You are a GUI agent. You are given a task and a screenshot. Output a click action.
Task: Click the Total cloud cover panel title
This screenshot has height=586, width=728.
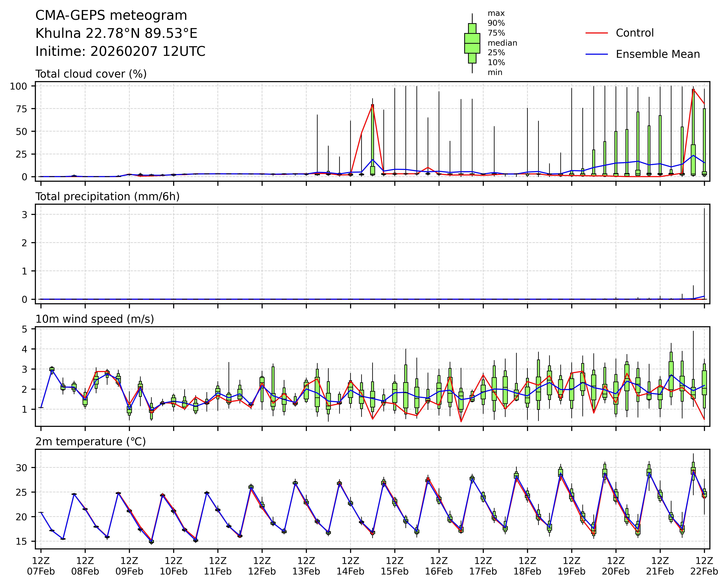tap(91, 74)
